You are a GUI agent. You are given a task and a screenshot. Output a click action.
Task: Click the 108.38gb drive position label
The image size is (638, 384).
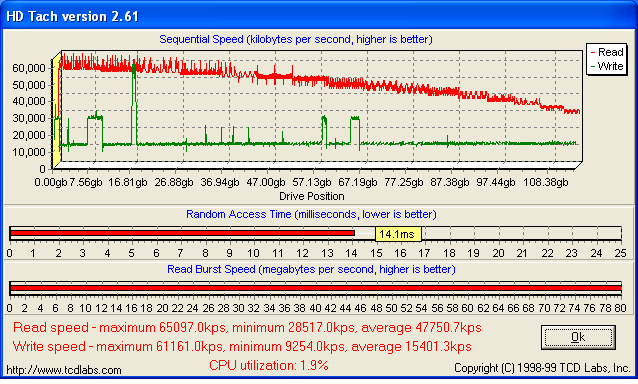pos(545,182)
